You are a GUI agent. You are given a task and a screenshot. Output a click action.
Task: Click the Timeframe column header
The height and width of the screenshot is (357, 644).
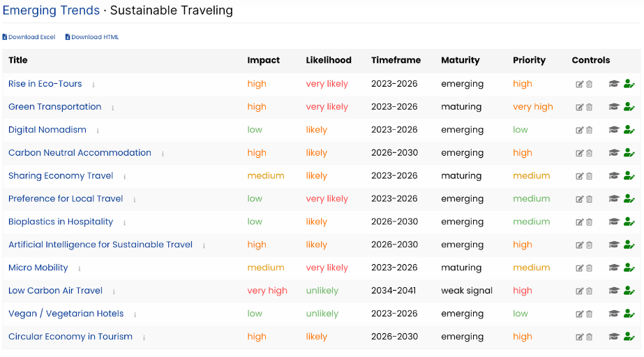coord(396,60)
